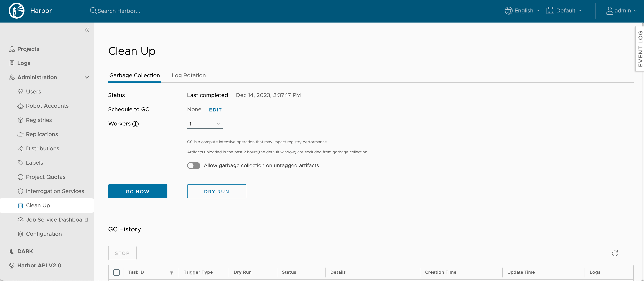Open the English language dropdown
Image resolution: width=644 pixels, height=281 pixels.
pyautogui.click(x=522, y=11)
